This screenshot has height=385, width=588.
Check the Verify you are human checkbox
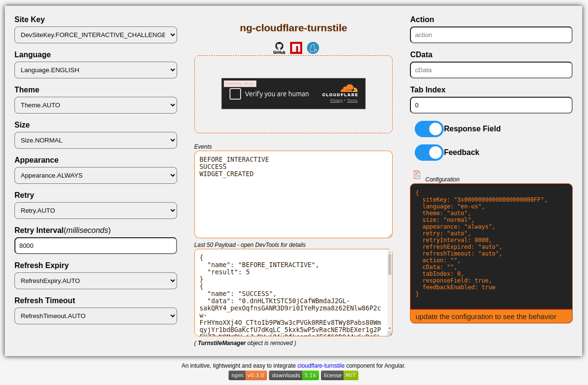point(235,94)
